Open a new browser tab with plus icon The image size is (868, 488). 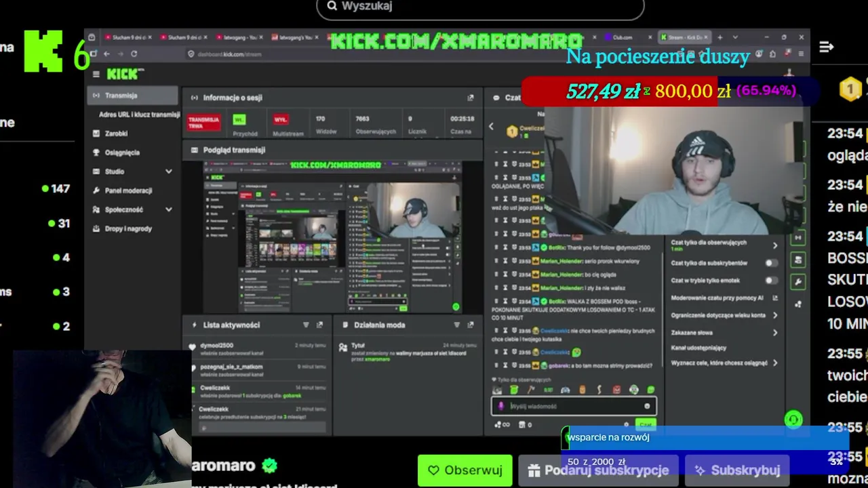coord(720,37)
